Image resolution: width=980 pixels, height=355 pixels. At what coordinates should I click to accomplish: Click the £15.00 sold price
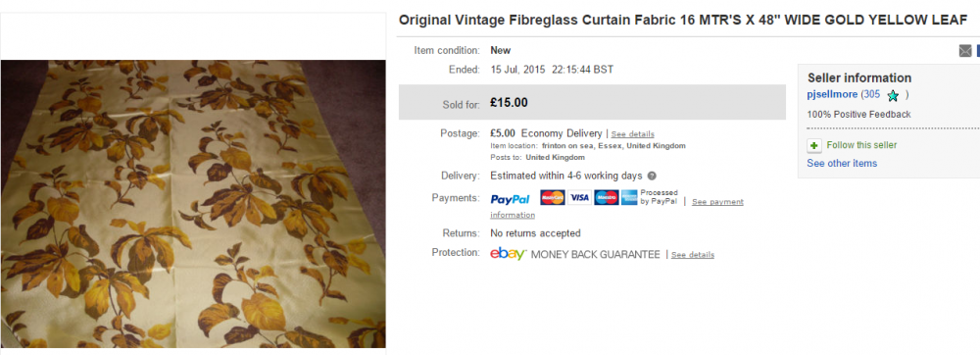pyautogui.click(x=509, y=103)
